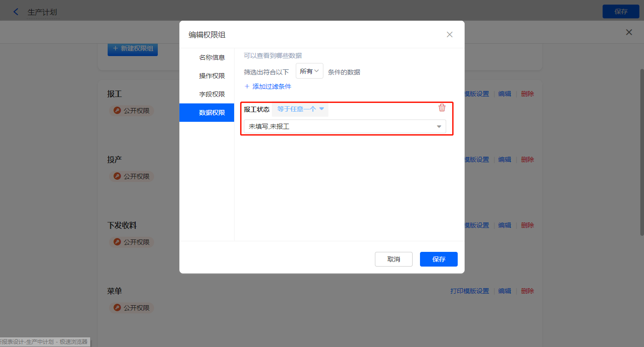Click the red trash icon to delete filter
The width and height of the screenshot is (644, 347).
(x=442, y=108)
